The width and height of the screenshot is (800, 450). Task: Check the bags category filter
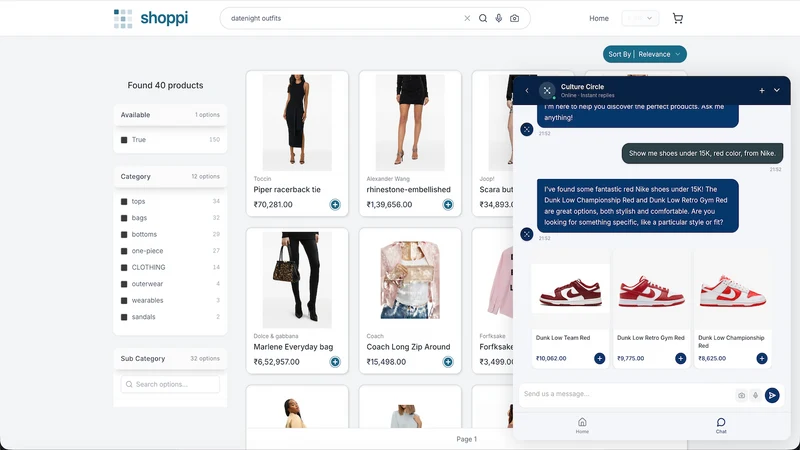click(x=124, y=218)
